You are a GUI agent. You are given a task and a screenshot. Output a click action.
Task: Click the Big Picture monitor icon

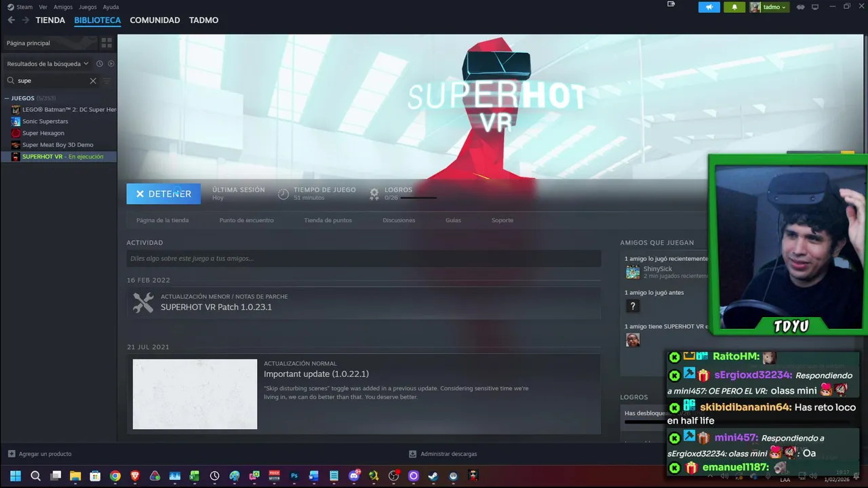pos(815,7)
